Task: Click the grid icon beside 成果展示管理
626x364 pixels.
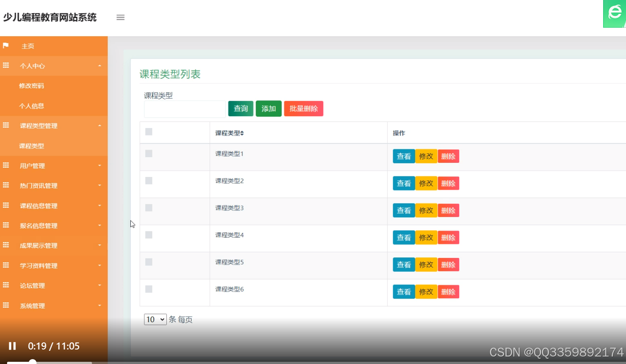Action: click(6, 245)
